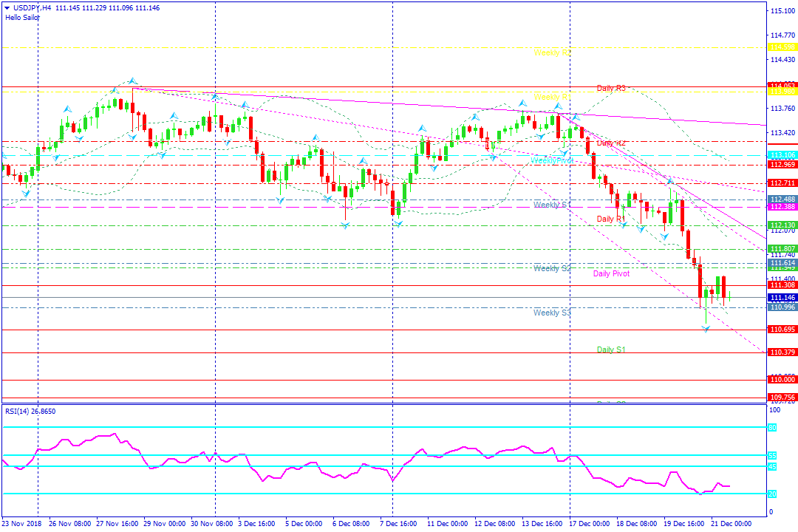This screenshot has height=532, width=798.
Task: Click the Hello Sailor text label
Action: (23, 17)
